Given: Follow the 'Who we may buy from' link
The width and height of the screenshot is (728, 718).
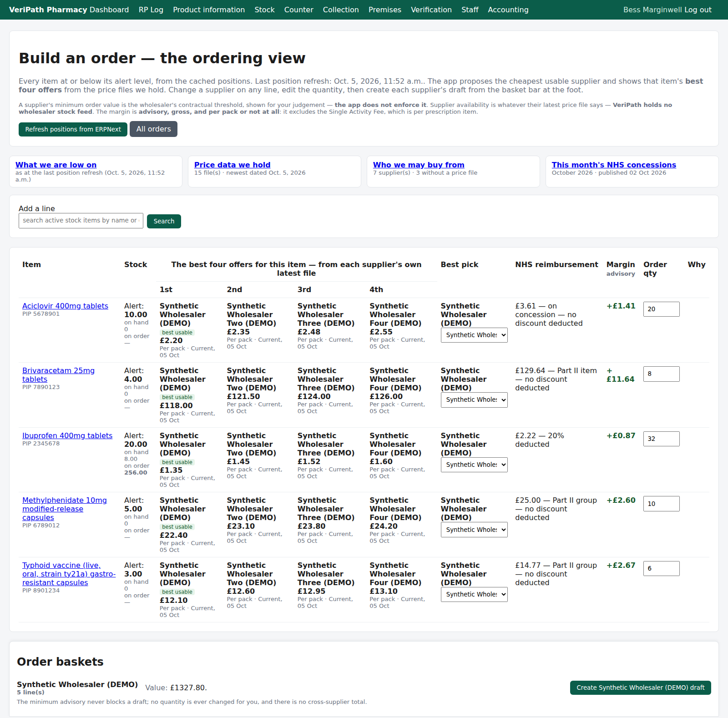Looking at the screenshot, I should coord(419,165).
